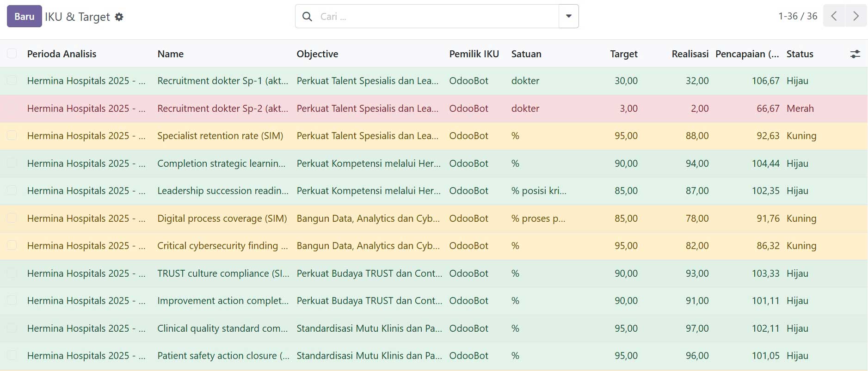Click the 86,32 pencapaian value

pyautogui.click(x=768, y=246)
